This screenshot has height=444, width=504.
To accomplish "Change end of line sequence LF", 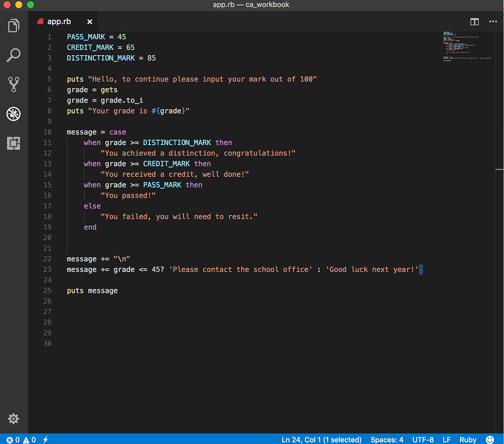I will click(447, 439).
